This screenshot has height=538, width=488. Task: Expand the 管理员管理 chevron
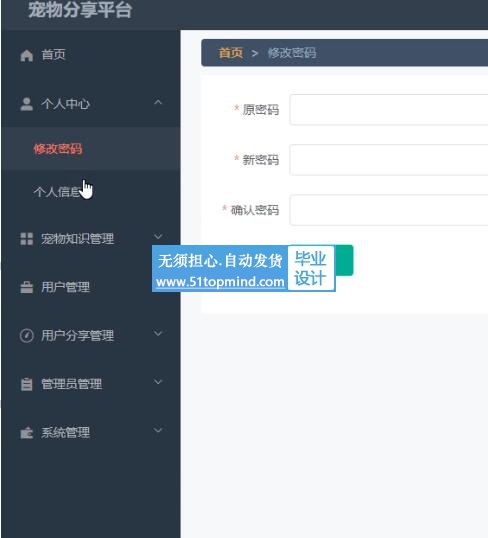tap(158, 382)
